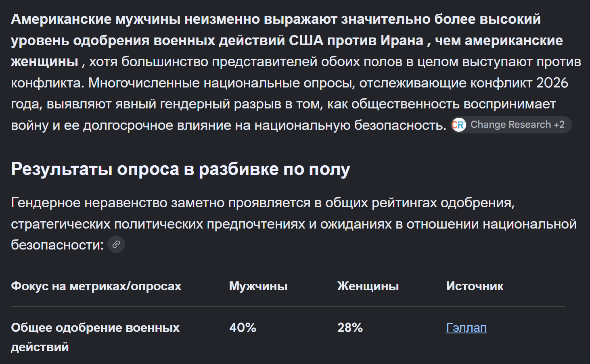
Task: Click the Change Research CR logo icon
Action: [459, 125]
